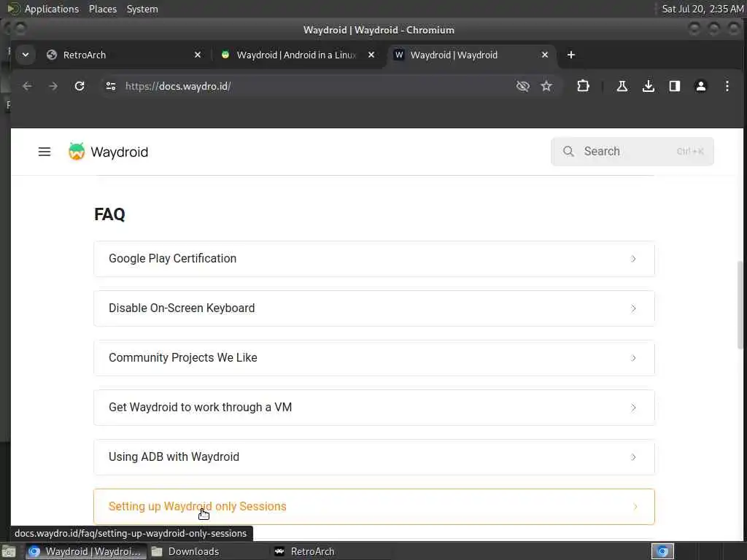Click the show desktop icon in taskbar

click(9, 551)
